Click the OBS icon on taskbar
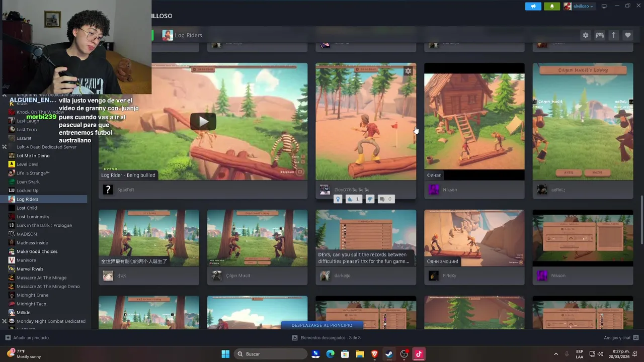644x362 pixels. click(x=404, y=354)
